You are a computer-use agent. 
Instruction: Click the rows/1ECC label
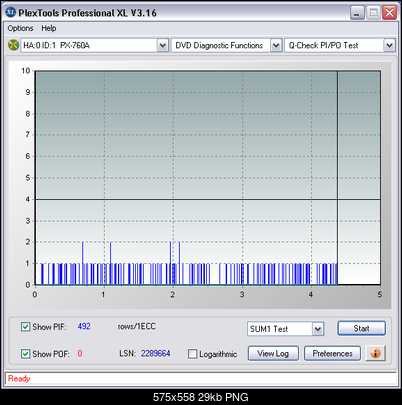click(x=137, y=326)
